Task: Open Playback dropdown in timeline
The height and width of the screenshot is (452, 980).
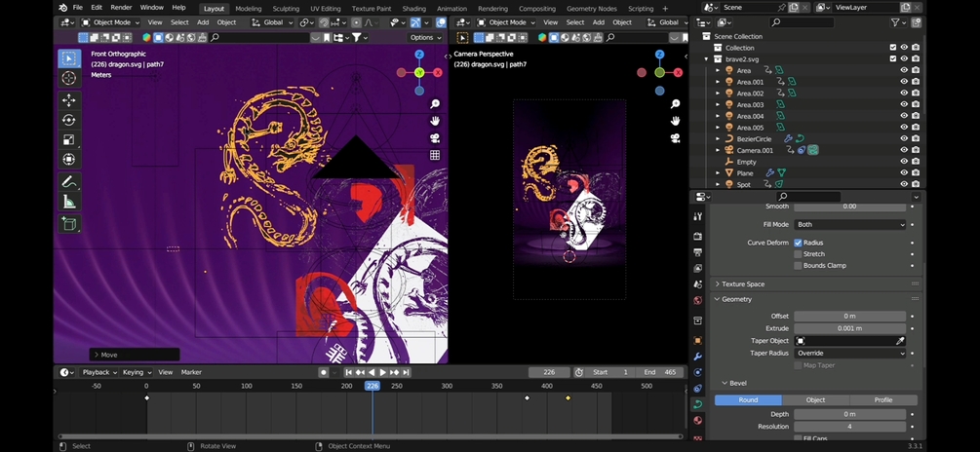Action: pyautogui.click(x=99, y=372)
